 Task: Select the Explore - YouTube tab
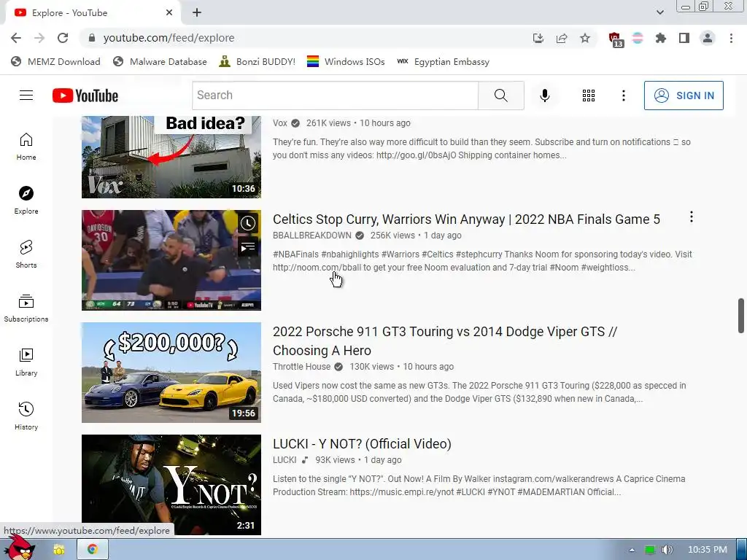(93, 13)
